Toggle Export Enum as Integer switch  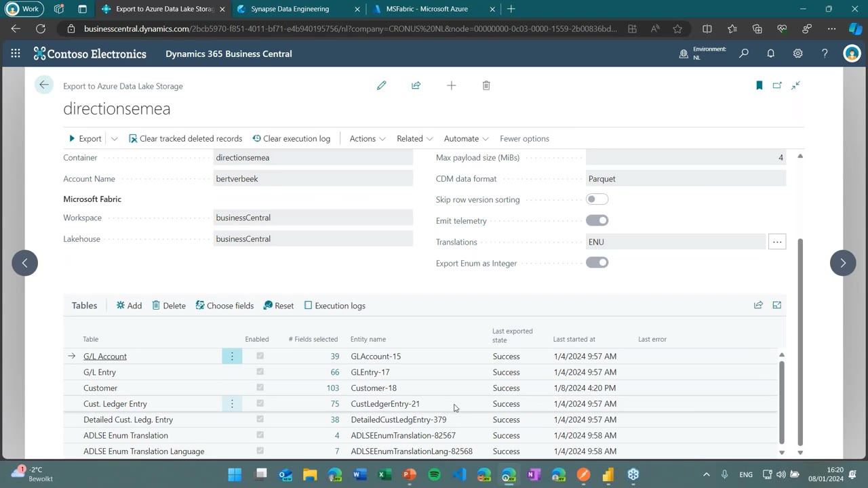pyautogui.click(x=597, y=262)
